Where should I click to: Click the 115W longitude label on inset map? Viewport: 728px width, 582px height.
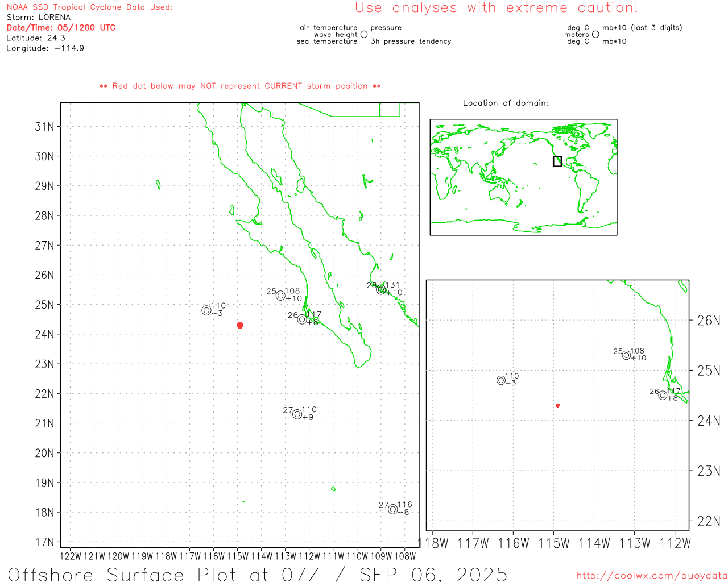click(x=554, y=544)
